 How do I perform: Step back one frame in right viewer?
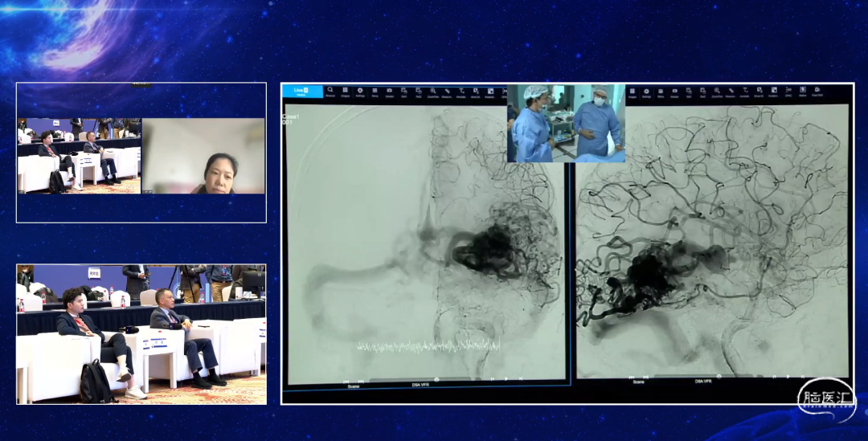(774, 376)
